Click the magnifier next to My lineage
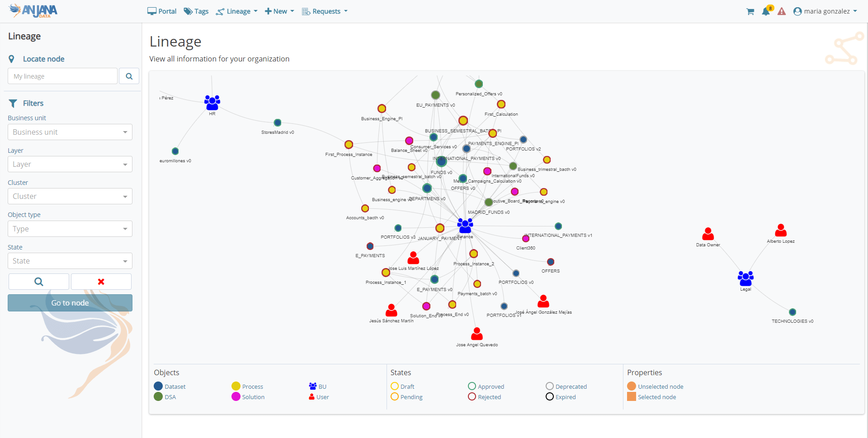 pos(129,76)
